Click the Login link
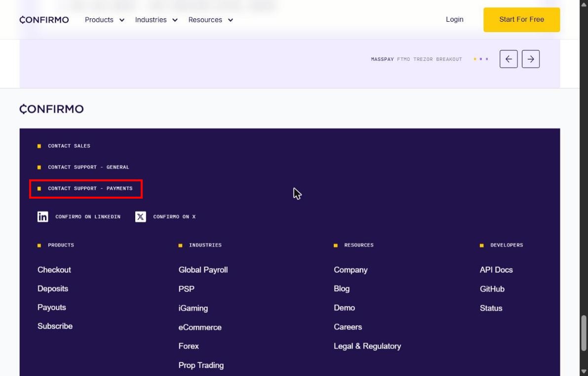The height and width of the screenshot is (376, 588). click(x=455, y=19)
